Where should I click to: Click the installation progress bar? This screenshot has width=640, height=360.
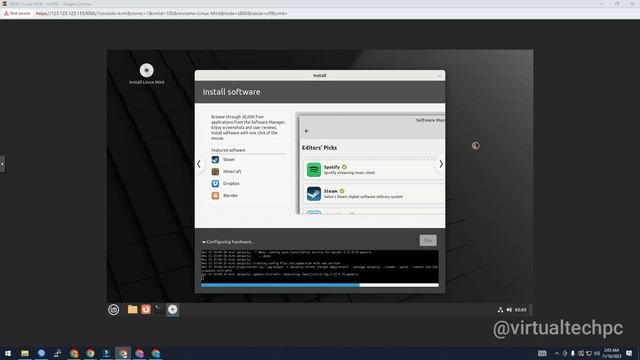pos(320,285)
